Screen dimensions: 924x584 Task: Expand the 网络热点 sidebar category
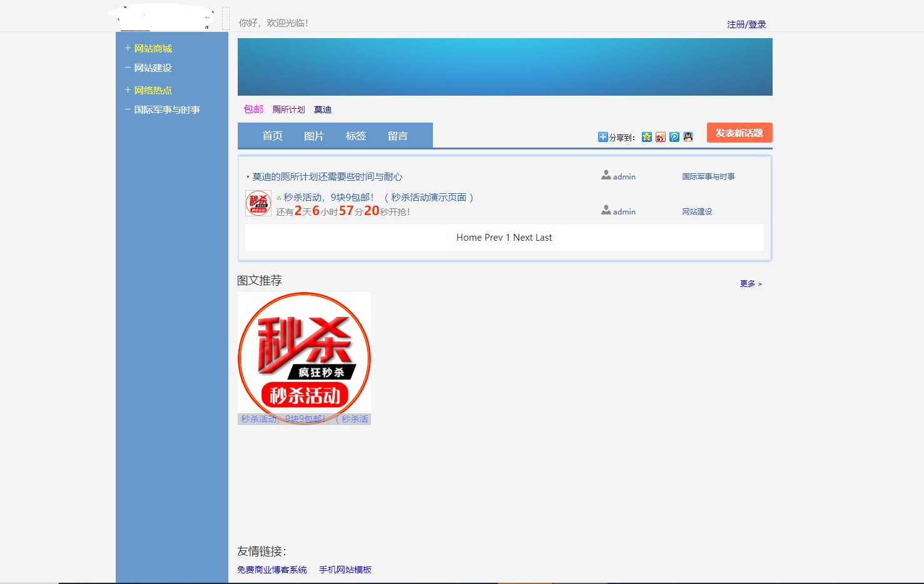pos(128,90)
